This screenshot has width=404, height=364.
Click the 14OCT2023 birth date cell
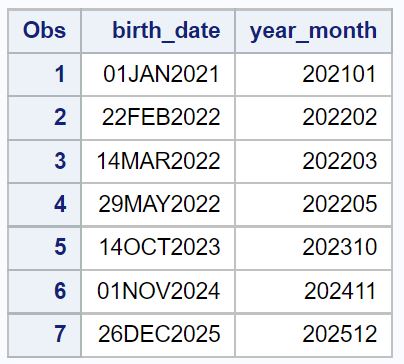coord(158,248)
